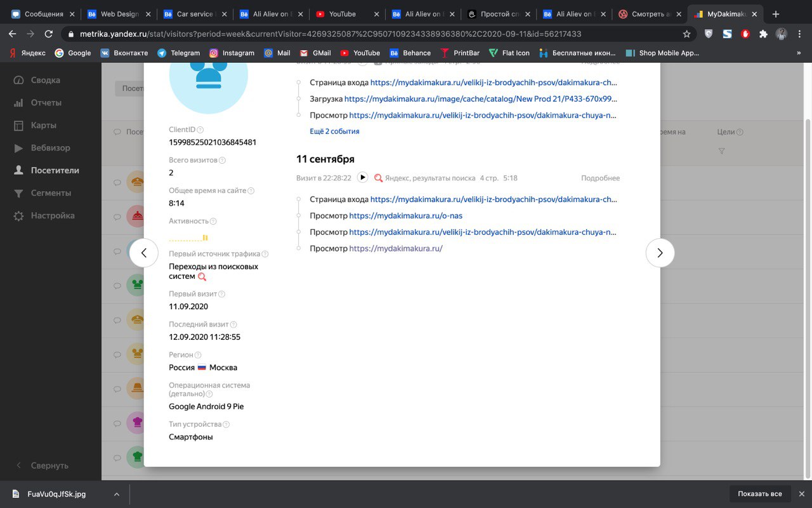Click the blue S extension icon
The image size is (812, 508).
727,34
